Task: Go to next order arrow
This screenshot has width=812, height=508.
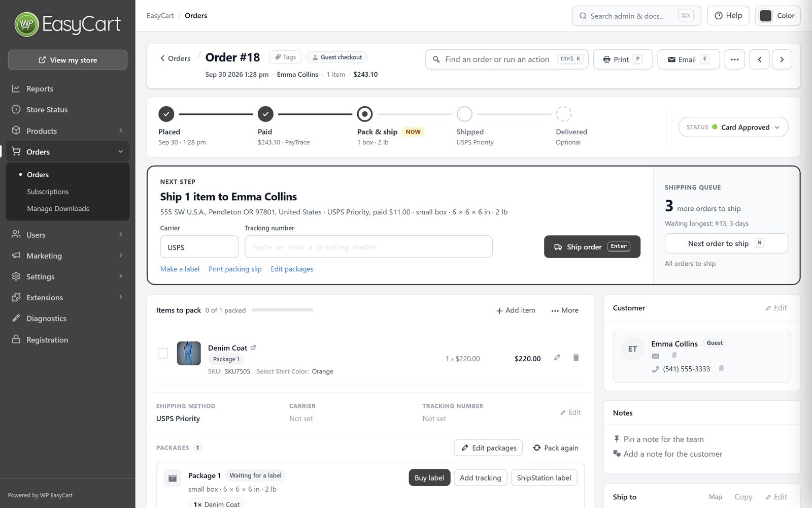Action: click(782, 59)
